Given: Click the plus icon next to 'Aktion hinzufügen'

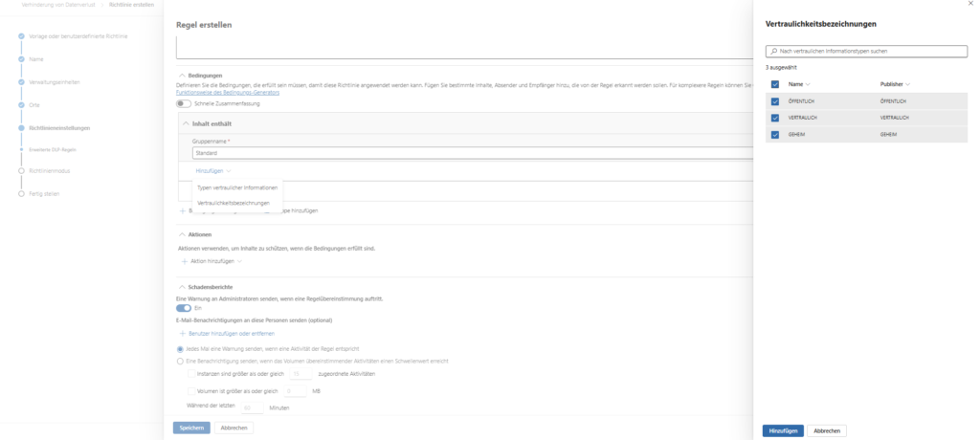Looking at the screenshot, I should (x=184, y=260).
